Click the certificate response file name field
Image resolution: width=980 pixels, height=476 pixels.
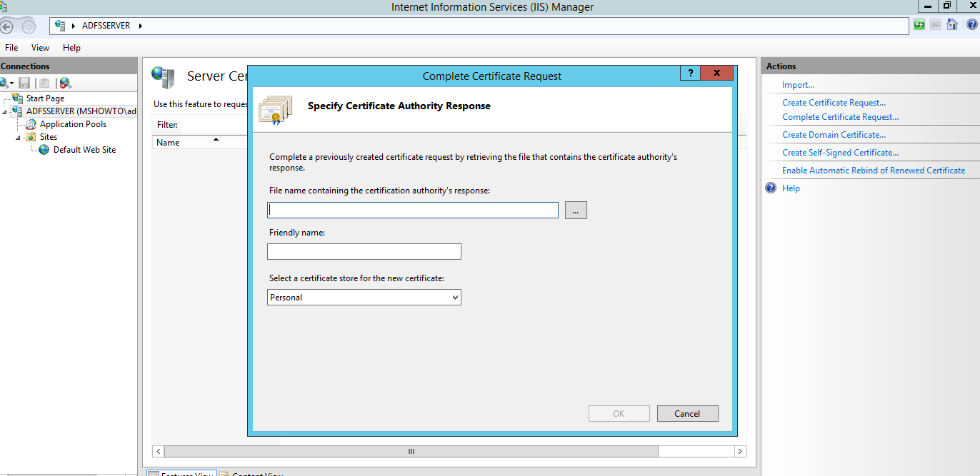[x=413, y=210]
